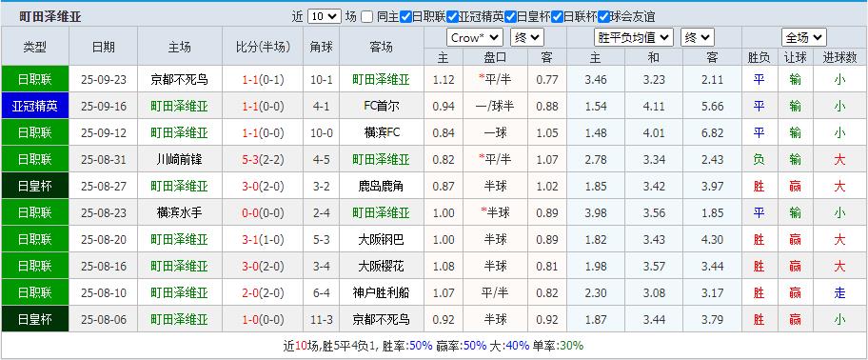The height and width of the screenshot is (360, 868).
Task: Click 川崎前锋 home team link
Action: (179, 159)
